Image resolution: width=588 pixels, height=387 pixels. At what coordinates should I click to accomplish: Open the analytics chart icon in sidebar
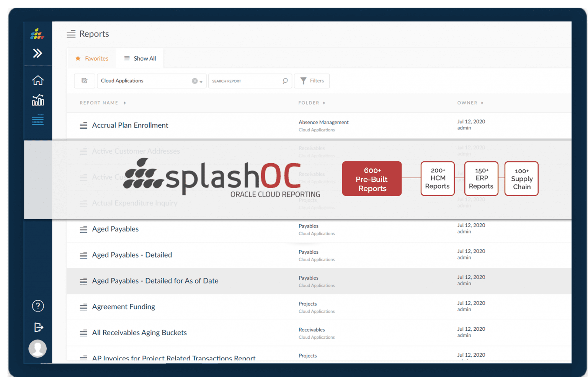pos(38,100)
